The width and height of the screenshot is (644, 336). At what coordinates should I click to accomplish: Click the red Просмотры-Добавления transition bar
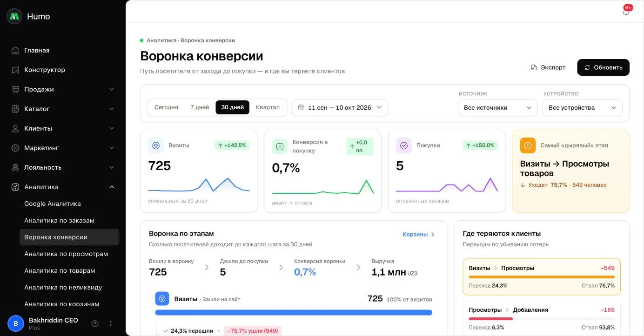(x=491, y=319)
